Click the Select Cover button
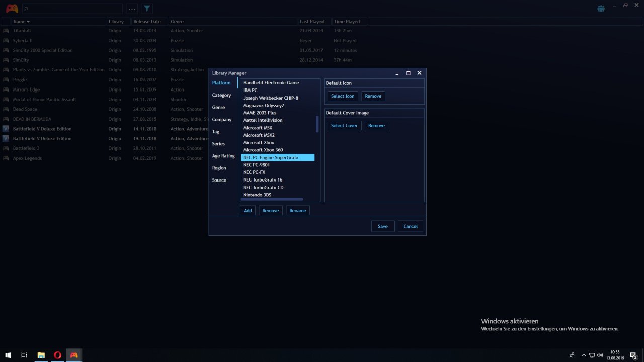 click(x=344, y=126)
